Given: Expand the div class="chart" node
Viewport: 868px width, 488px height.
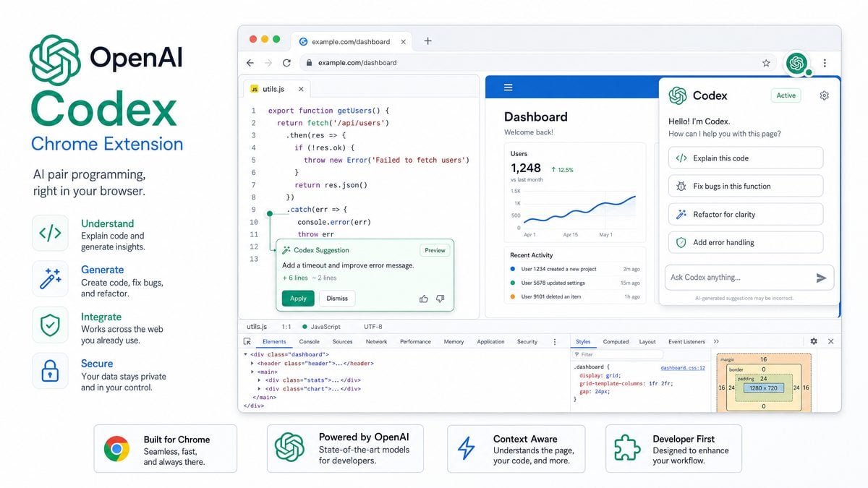Looking at the screenshot, I should [259, 389].
